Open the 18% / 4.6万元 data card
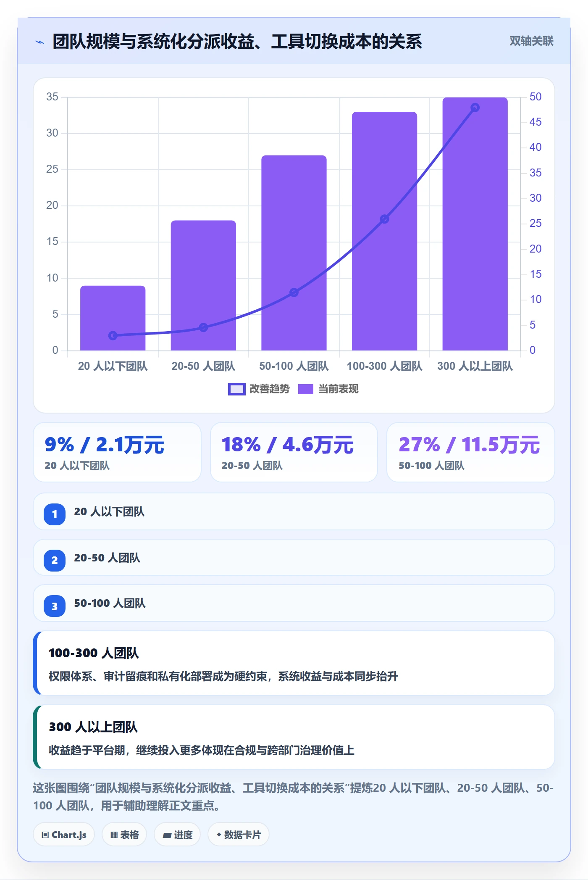588x880 pixels. 294,452
